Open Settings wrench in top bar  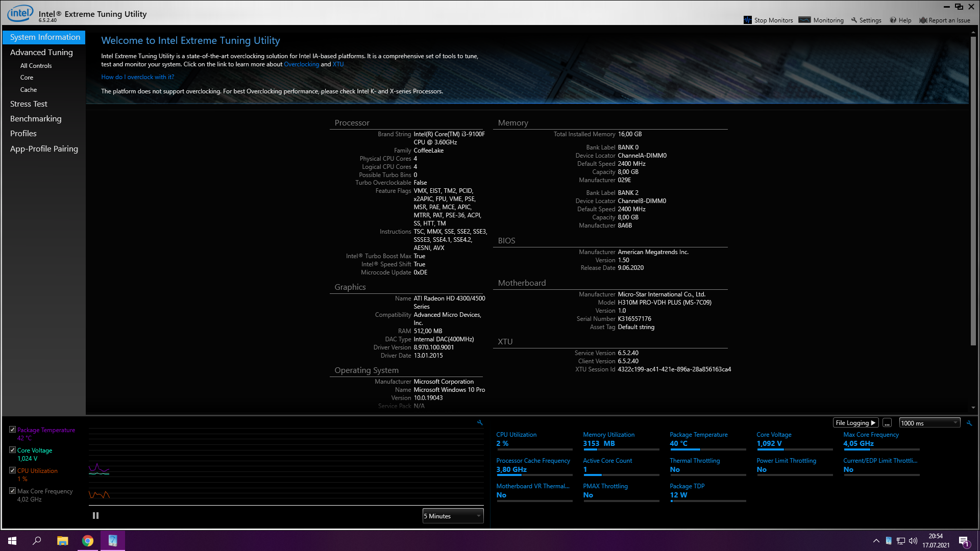(x=854, y=20)
